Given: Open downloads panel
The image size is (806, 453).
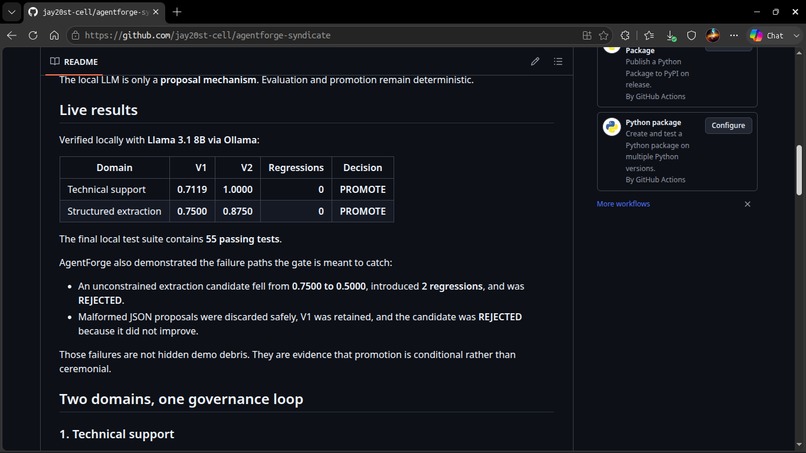Looking at the screenshot, I should (670, 35).
